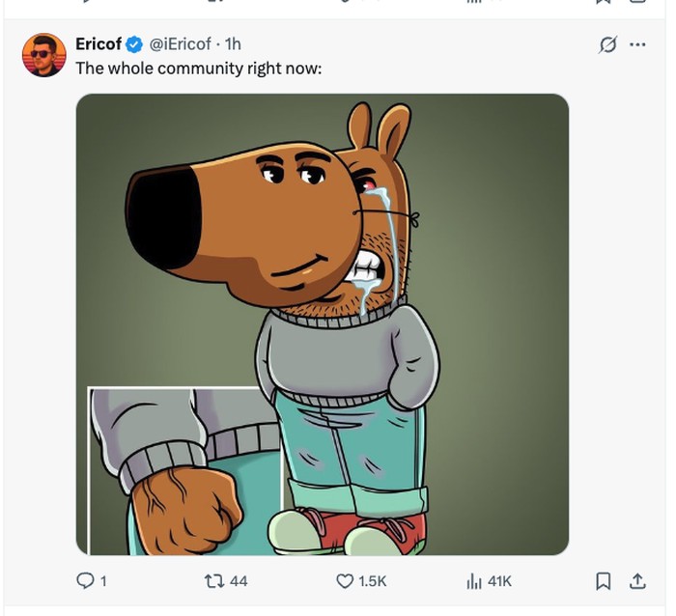Open the view analytics bar chart icon
The height and width of the screenshot is (616, 676).
[x=474, y=580]
